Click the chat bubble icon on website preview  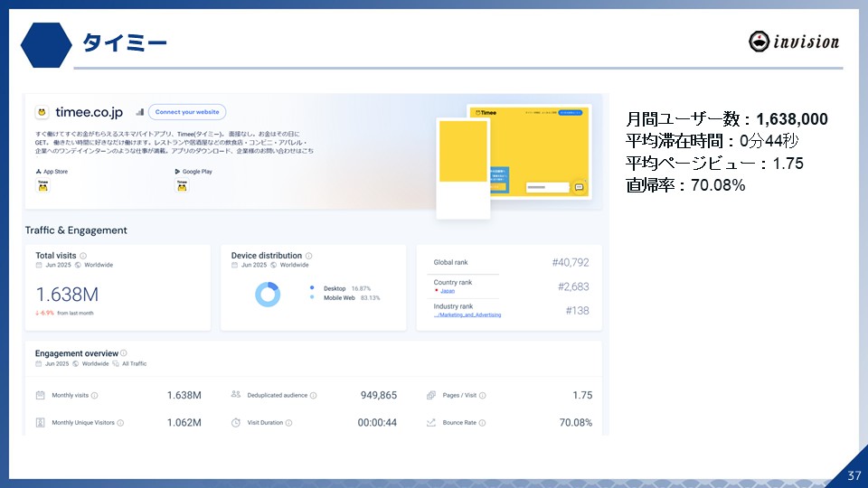point(579,188)
